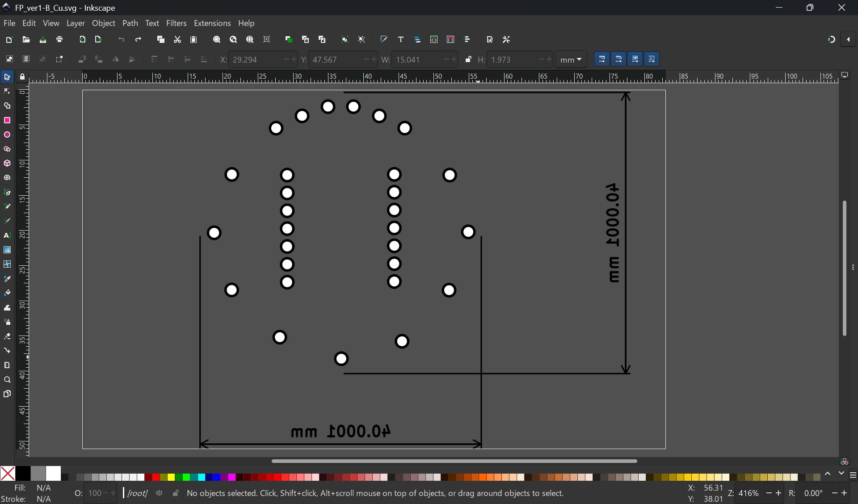
Task: Open the Filters menu
Action: point(177,23)
